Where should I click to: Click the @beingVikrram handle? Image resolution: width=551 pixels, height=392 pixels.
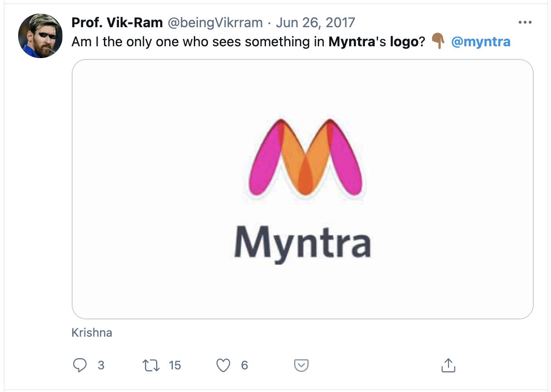click(x=216, y=22)
